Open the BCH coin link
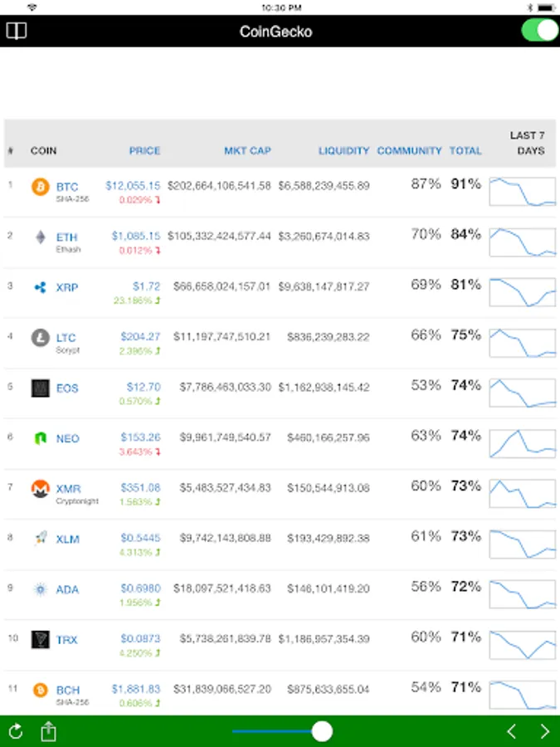This screenshot has width=560, height=747. [x=68, y=690]
